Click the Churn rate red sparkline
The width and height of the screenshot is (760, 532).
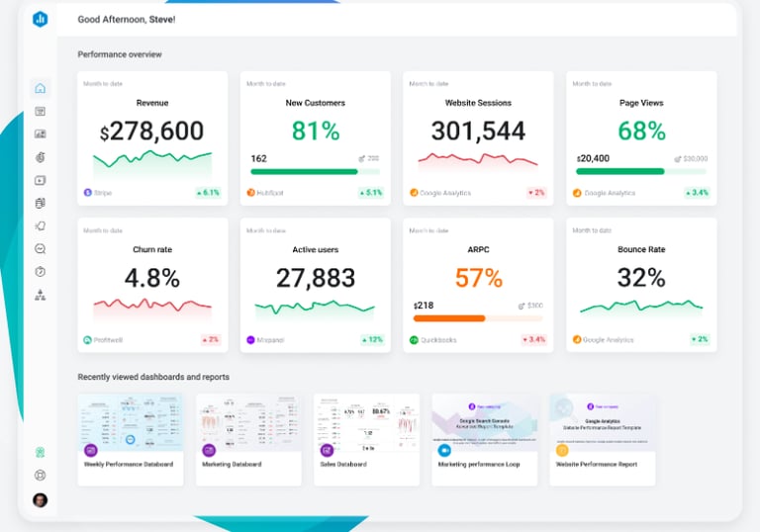pyautogui.click(x=152, y=309)
